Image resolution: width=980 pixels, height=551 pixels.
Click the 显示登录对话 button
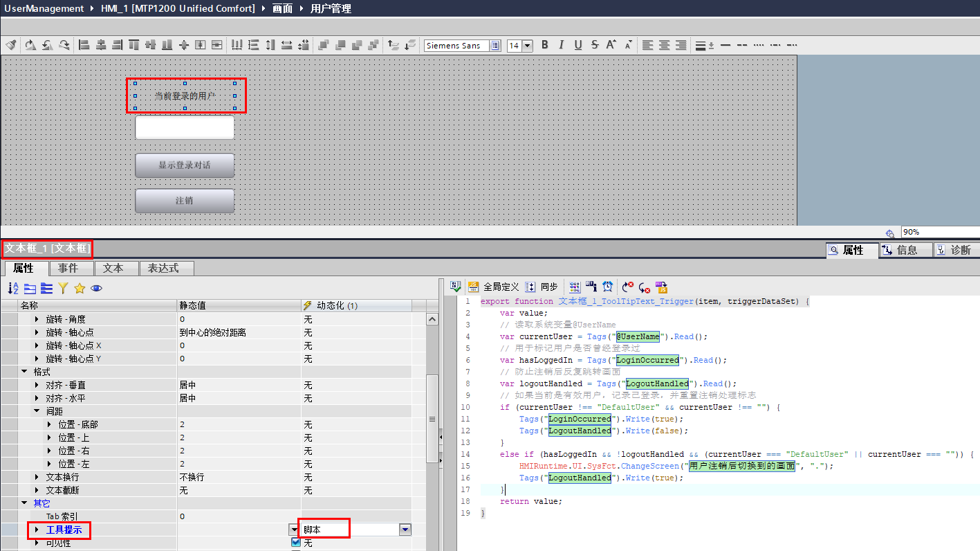(x=185, y=165)
